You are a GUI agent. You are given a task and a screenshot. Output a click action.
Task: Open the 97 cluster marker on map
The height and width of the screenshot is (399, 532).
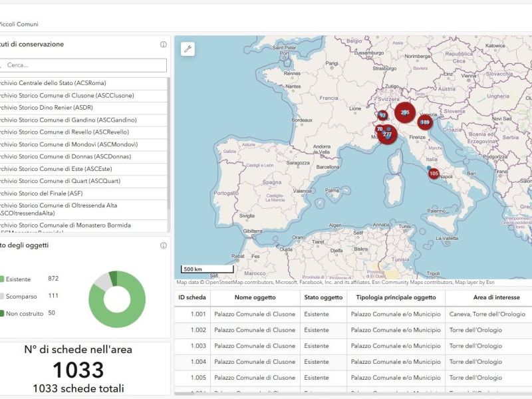(383, 115)
